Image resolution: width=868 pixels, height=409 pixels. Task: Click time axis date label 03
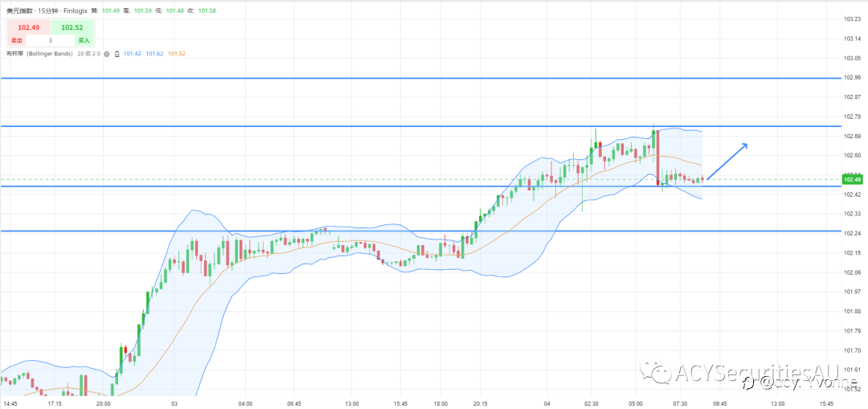click(x=174, y=403)
